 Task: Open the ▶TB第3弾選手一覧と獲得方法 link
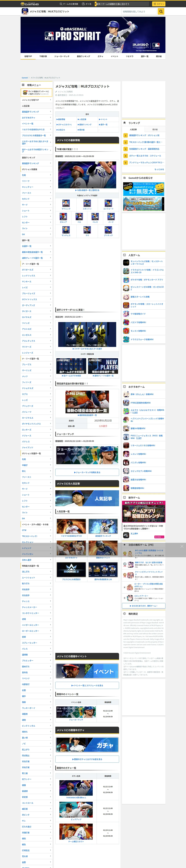[x=87, y=190]
